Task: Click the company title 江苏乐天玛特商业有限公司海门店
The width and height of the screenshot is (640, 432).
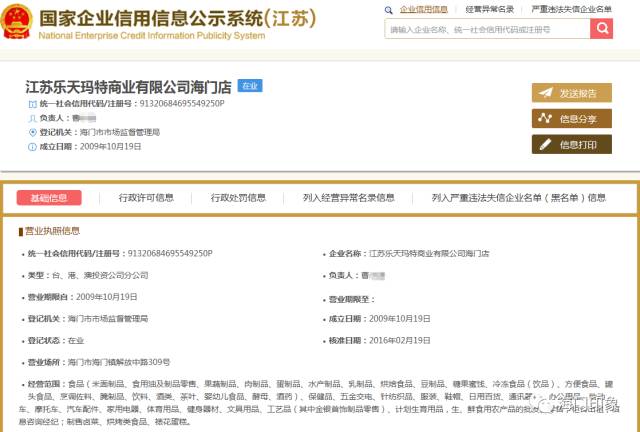Action: tap(128, 87)
